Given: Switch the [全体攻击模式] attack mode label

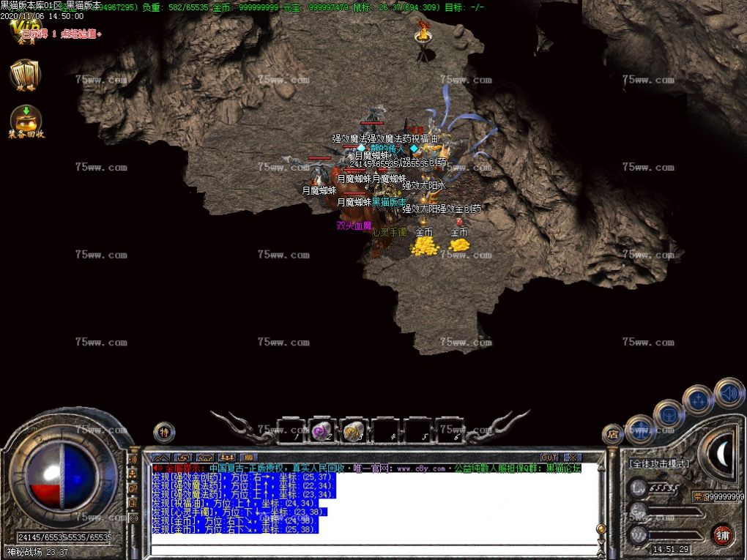Looking at the screenshot, I should (x=658, y=463).
